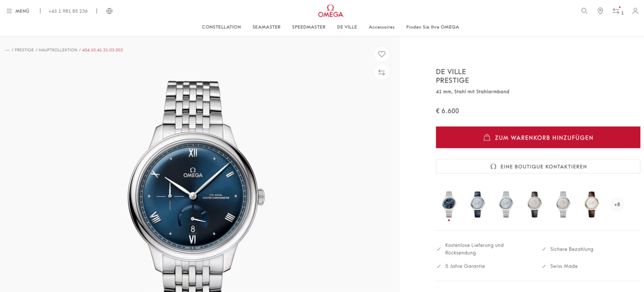
Task: Expand the +8 more variants button
Action: tap(617, 204)
